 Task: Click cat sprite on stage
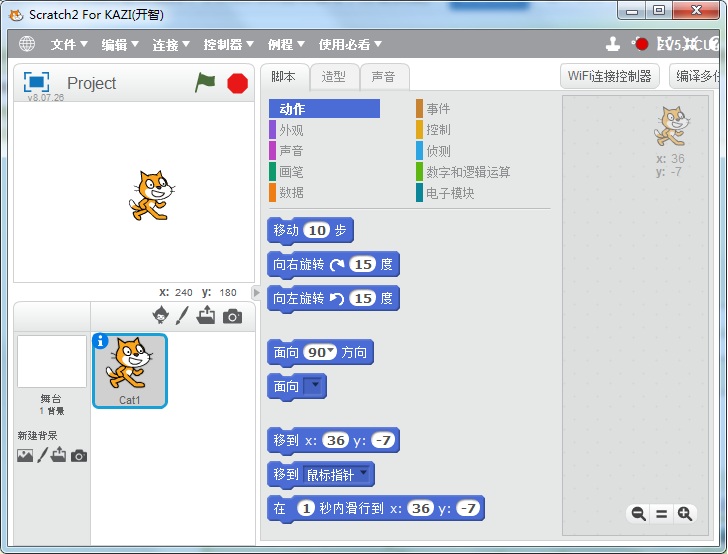click(x=151, y=196)
